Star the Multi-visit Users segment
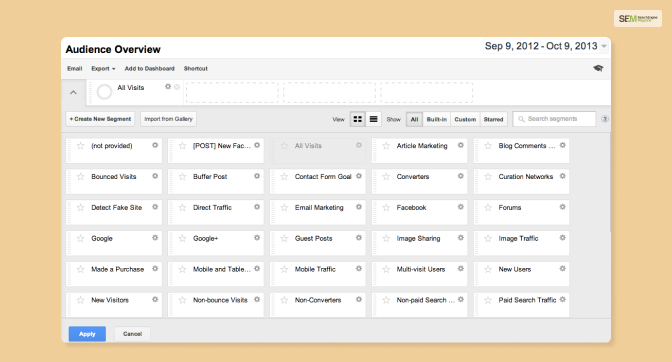The width and height of the screenshot is (672, 362). tap(386, 269)
